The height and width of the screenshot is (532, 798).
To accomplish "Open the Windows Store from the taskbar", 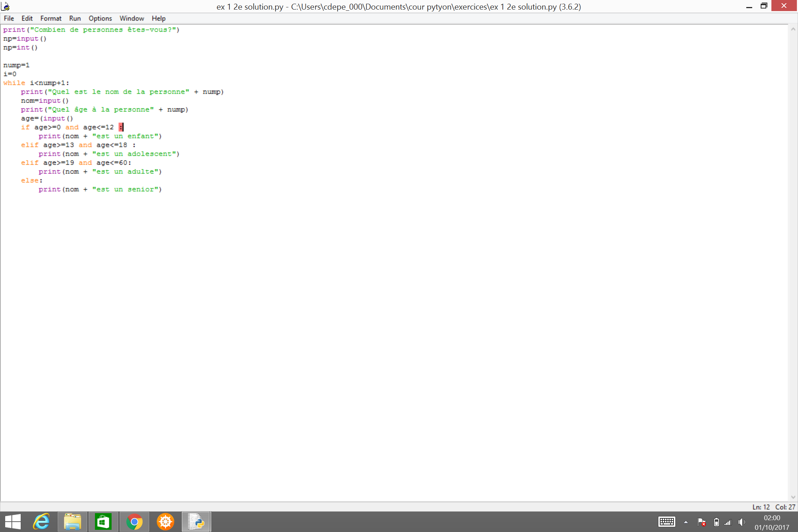I will pyautogui.click(x=103, y=522).
